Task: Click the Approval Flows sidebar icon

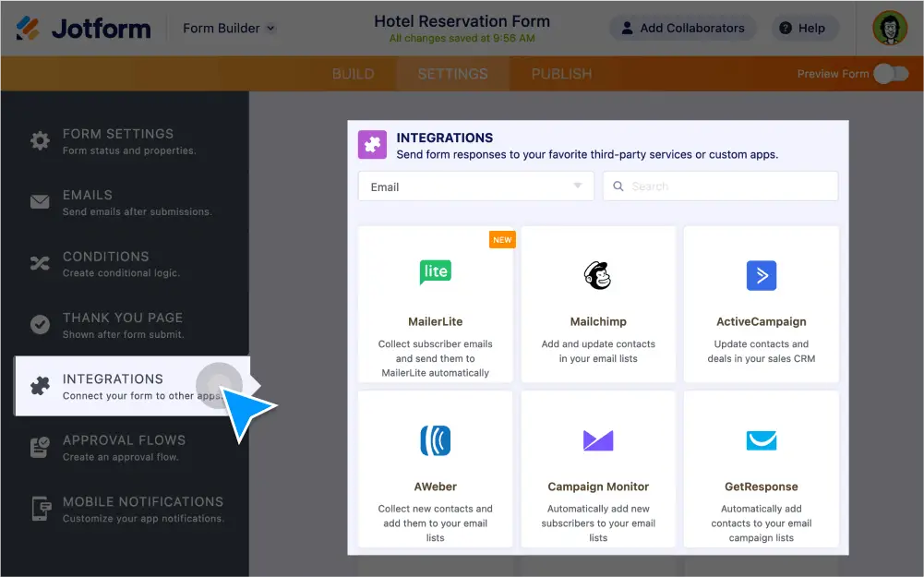Action: click(39, 447)
